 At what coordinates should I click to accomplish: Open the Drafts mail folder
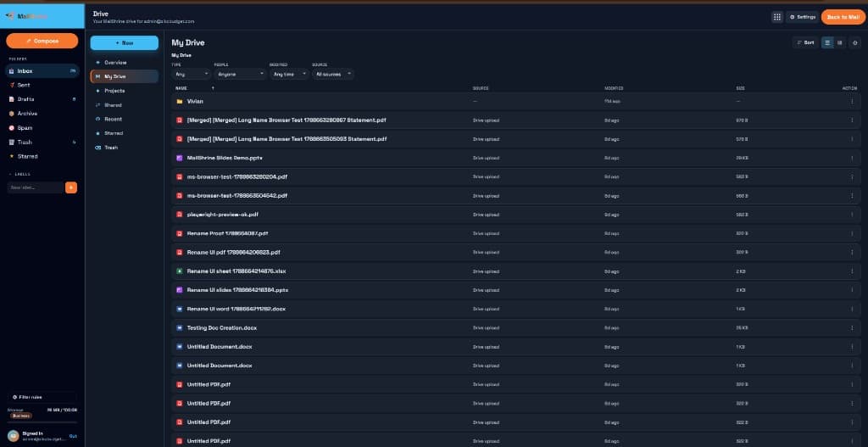point(42,99)
